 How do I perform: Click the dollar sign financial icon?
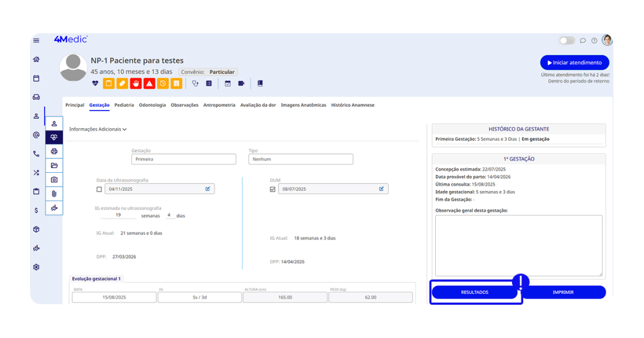coord(36,210)
